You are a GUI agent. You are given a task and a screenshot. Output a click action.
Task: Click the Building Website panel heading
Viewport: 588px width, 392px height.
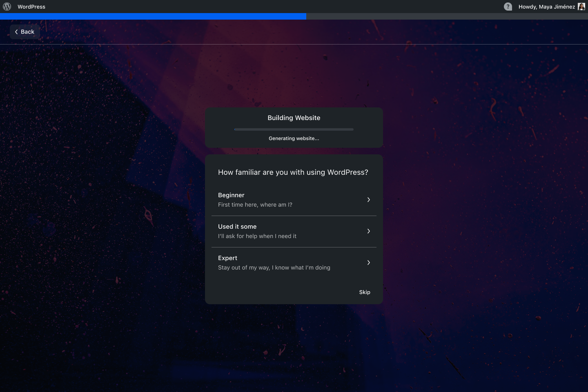(294, 118)
